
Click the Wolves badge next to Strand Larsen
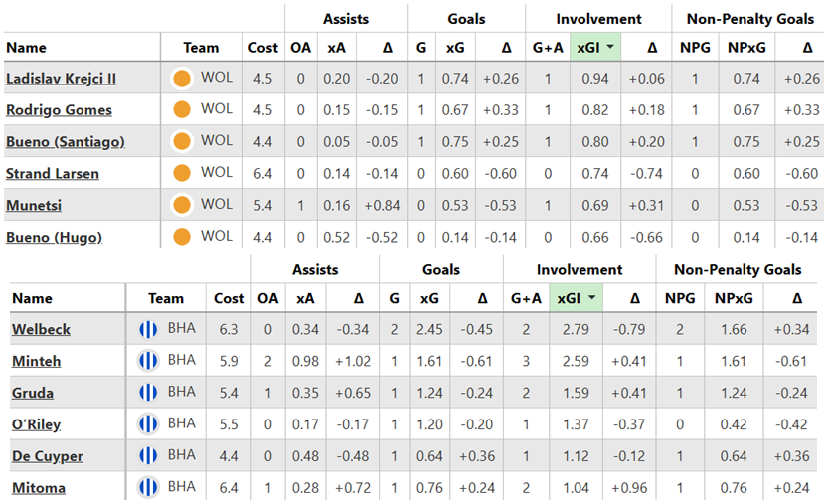[181, 174]
